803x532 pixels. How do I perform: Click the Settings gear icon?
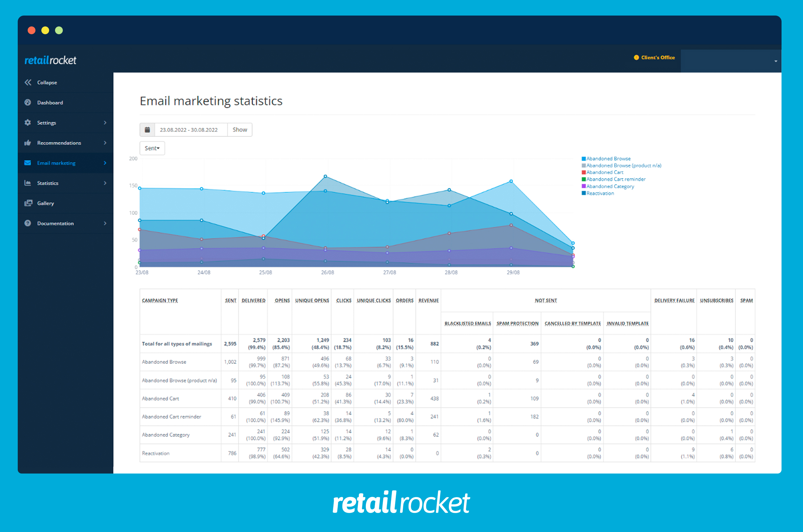[28, 123]
